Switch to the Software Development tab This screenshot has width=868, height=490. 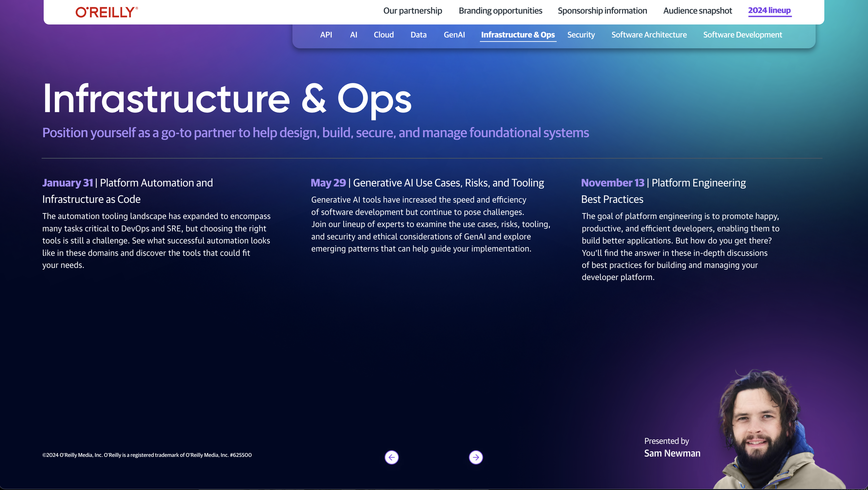pos(742,35)
